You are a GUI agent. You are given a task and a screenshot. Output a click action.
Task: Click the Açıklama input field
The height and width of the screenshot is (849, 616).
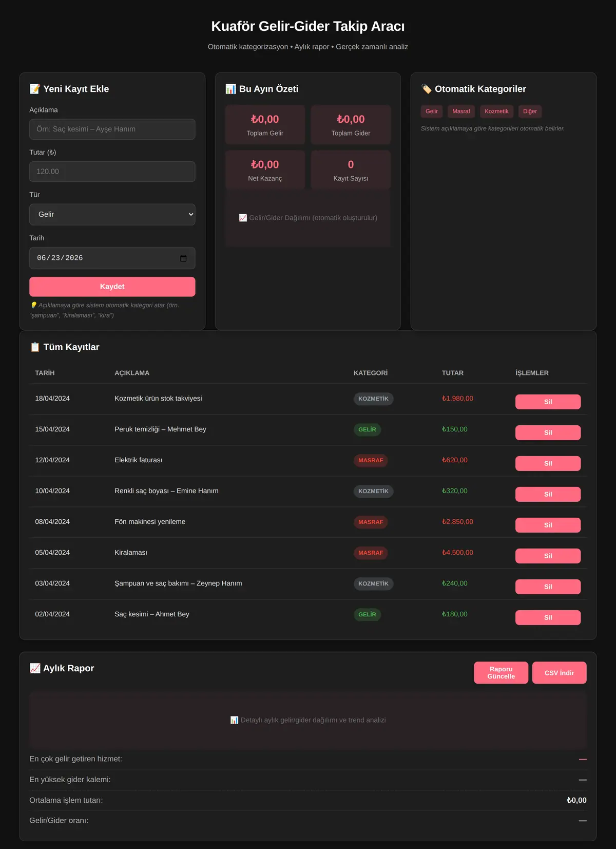point(112,129)
